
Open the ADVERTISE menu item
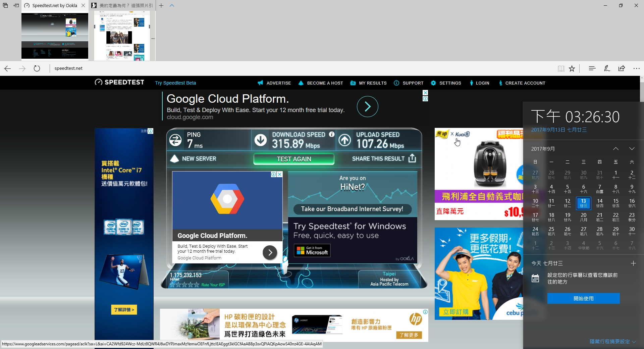pos(274,83)
